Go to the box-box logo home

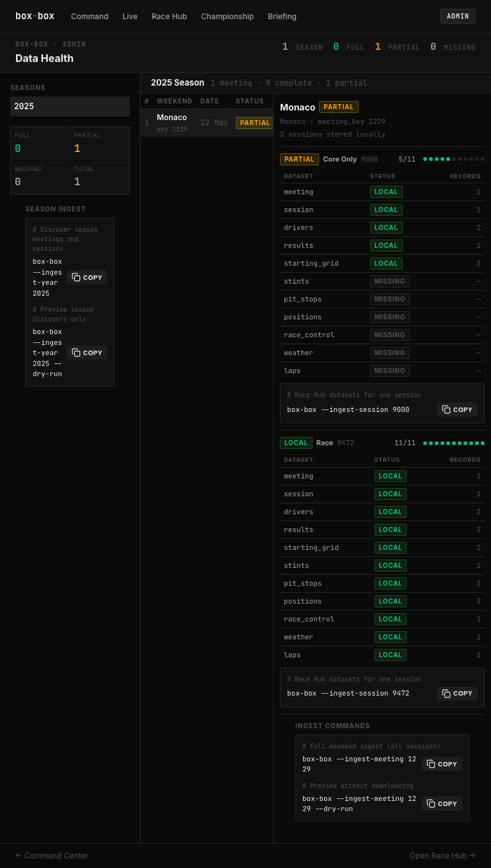[35, 16]
